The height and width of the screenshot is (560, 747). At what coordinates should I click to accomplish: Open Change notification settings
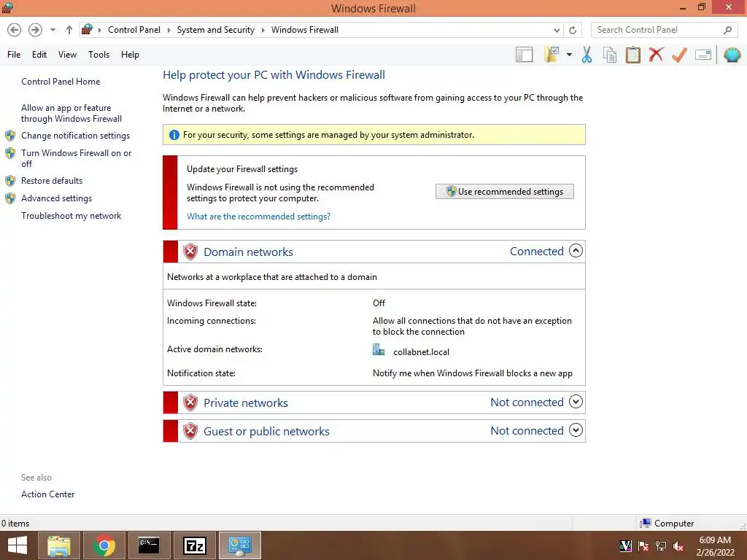(x=75, y=136)
